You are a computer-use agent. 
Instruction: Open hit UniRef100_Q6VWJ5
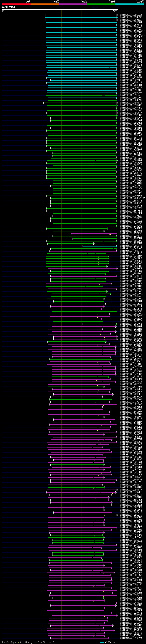131,25
